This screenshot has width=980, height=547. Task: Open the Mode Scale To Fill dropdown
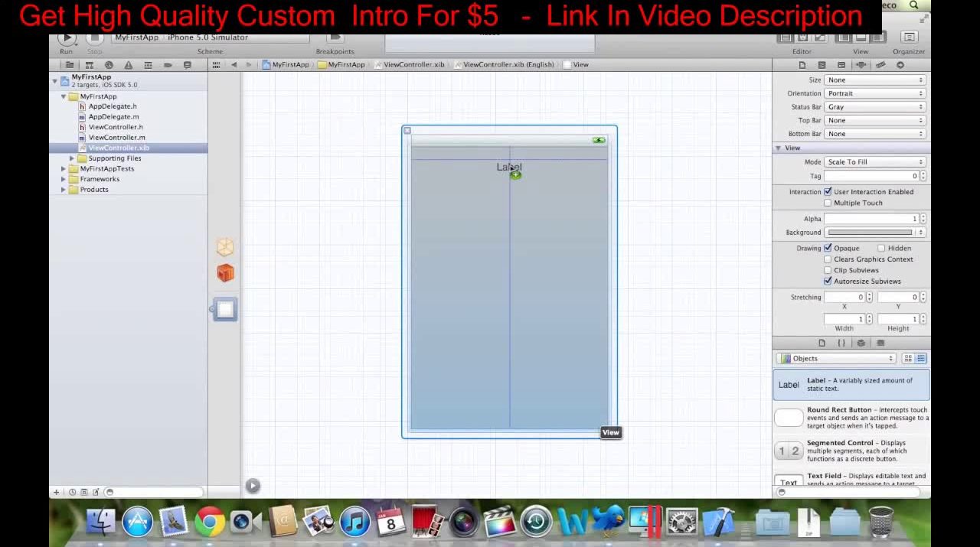click(875, 162)
